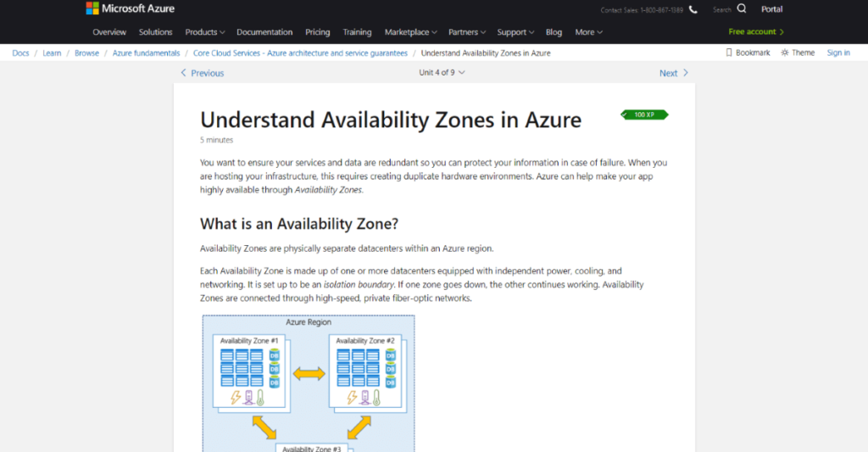Go to the Next unit

point(674,73)
